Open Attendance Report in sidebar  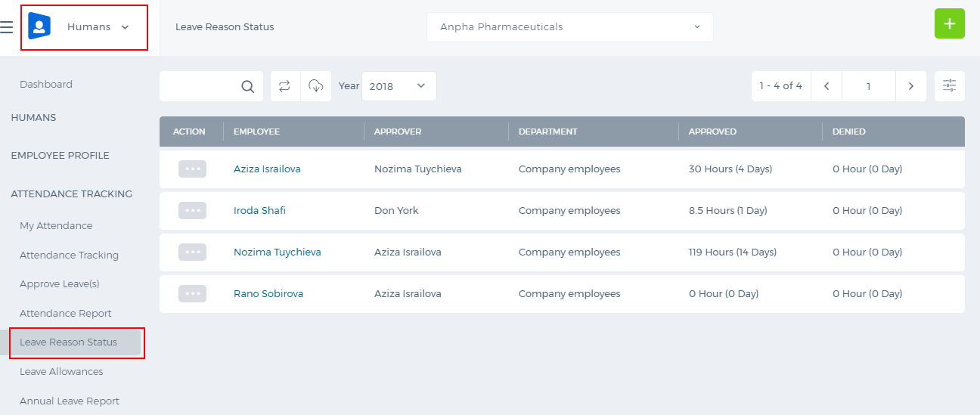click(66, 314)
